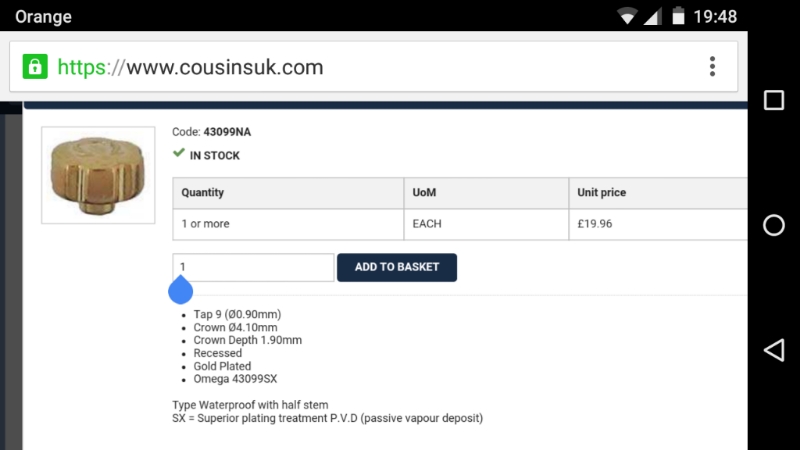Tap the Unit price column header
Screen dimensions: 800x450
[602, 192]
